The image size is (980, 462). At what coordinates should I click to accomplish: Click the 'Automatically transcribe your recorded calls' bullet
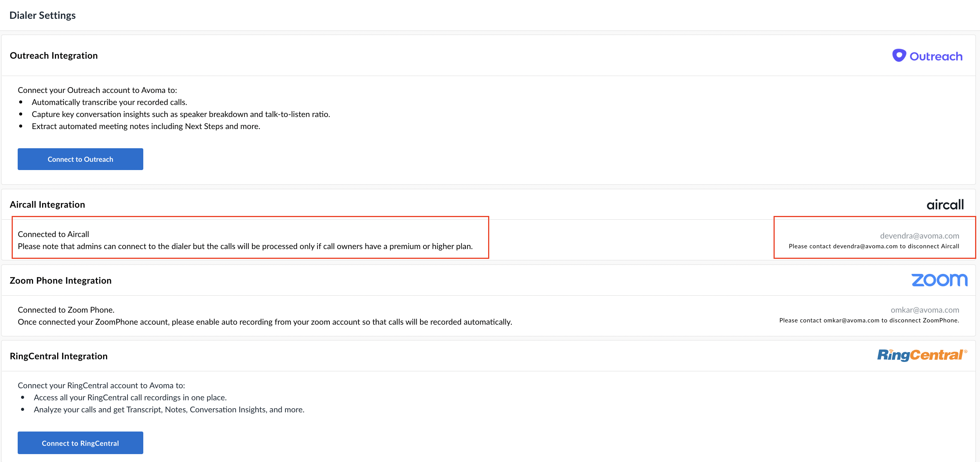[x=109, y=102]
